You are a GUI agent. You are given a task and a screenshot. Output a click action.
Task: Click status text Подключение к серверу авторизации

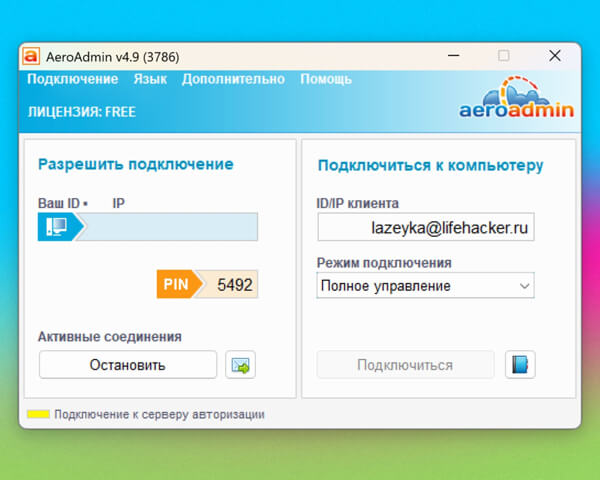[x=160, y=415]
